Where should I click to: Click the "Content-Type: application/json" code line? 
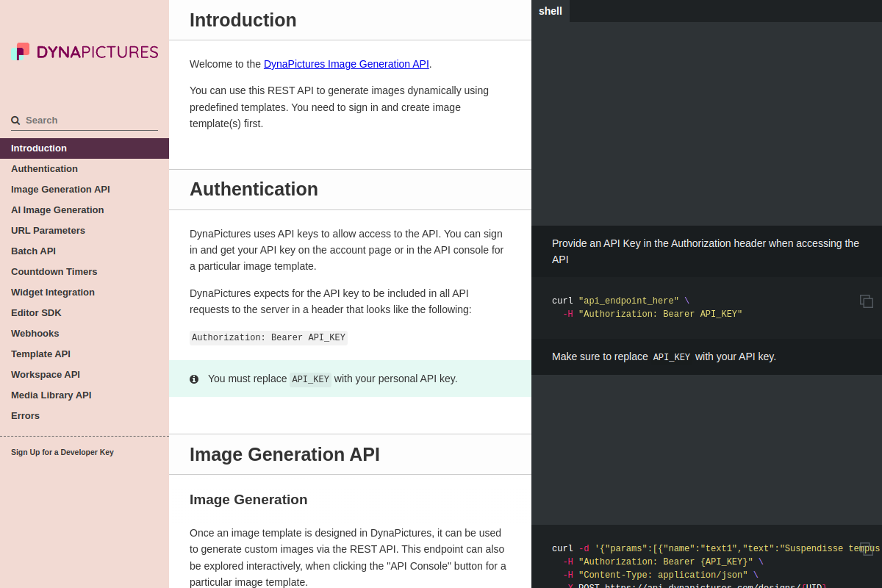point(660,576)
